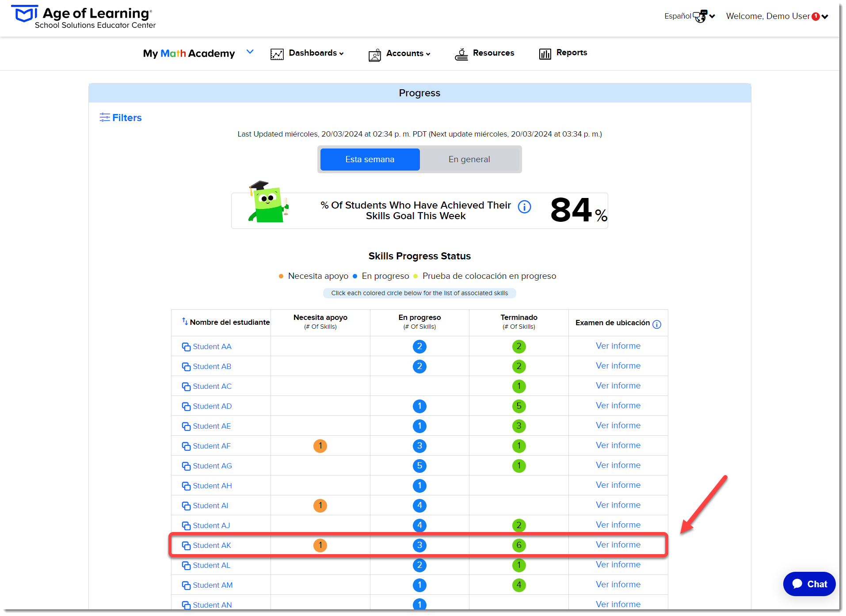The height and width of the screenshot is (616, 846).
Task: Click the copy icon beside Student AC
Action: (186, 387)
